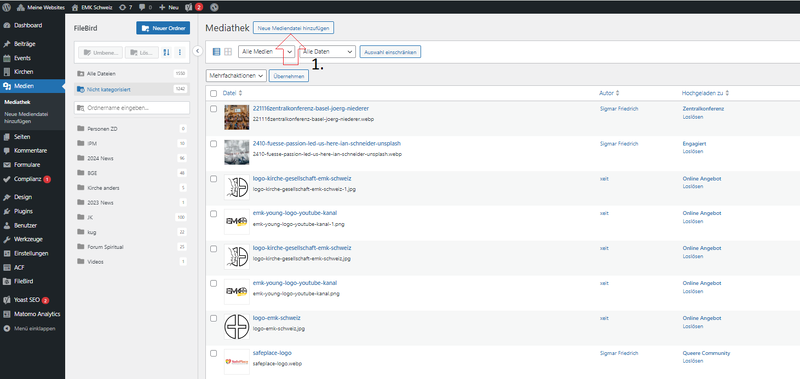800x379 pixels.
Task: Click the FileBird Löschen button
Action: pos(142,52)
